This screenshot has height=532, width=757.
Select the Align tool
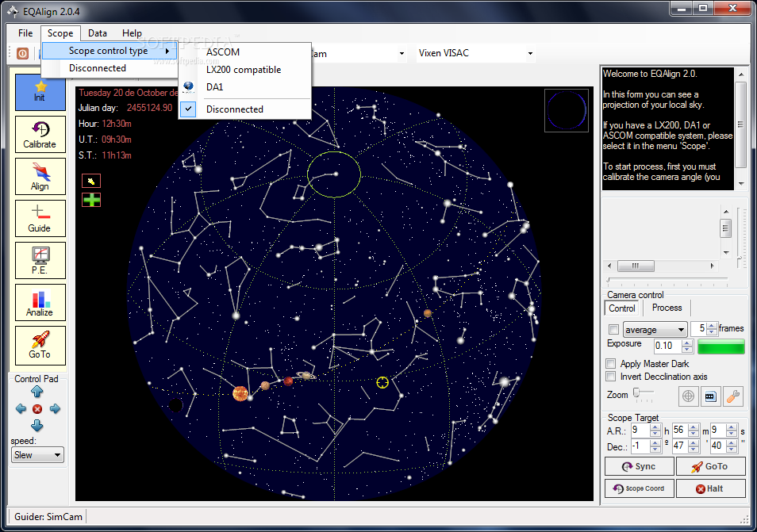tap(40, 177)
